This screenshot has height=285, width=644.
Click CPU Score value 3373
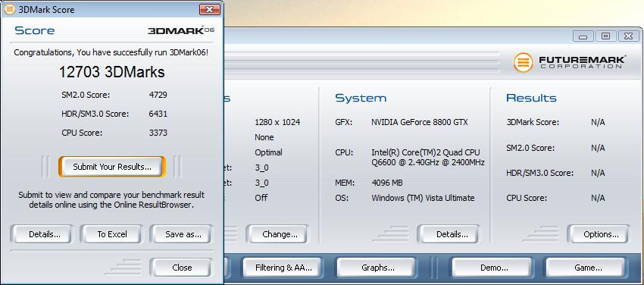pyautogui.click(x=158, y=133)
